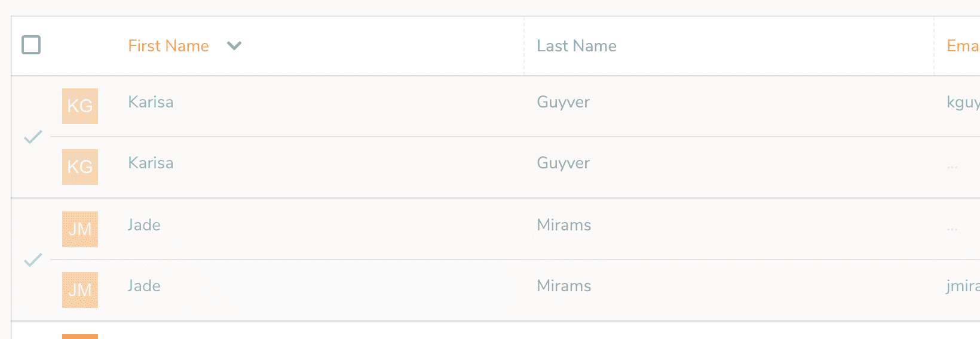The height and width of the screenshot is (339, 980).
Task: Click the partially visible Email column header
Action: [x=963, y=46]
